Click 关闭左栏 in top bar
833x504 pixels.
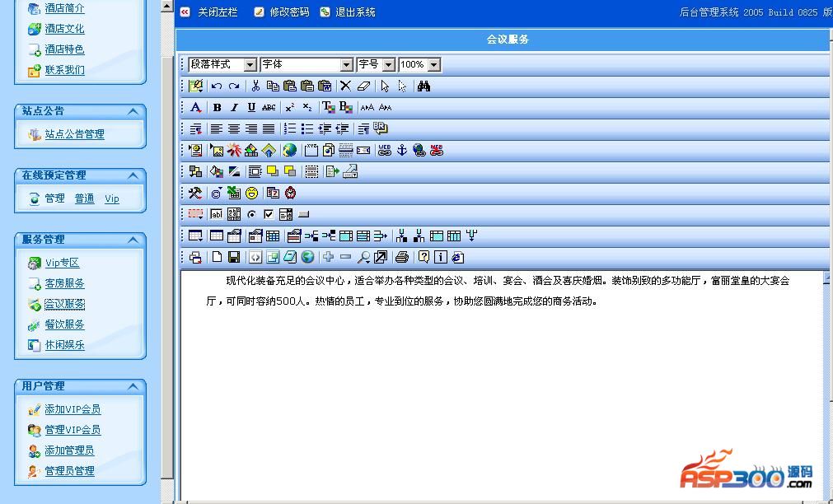(218, 12)
